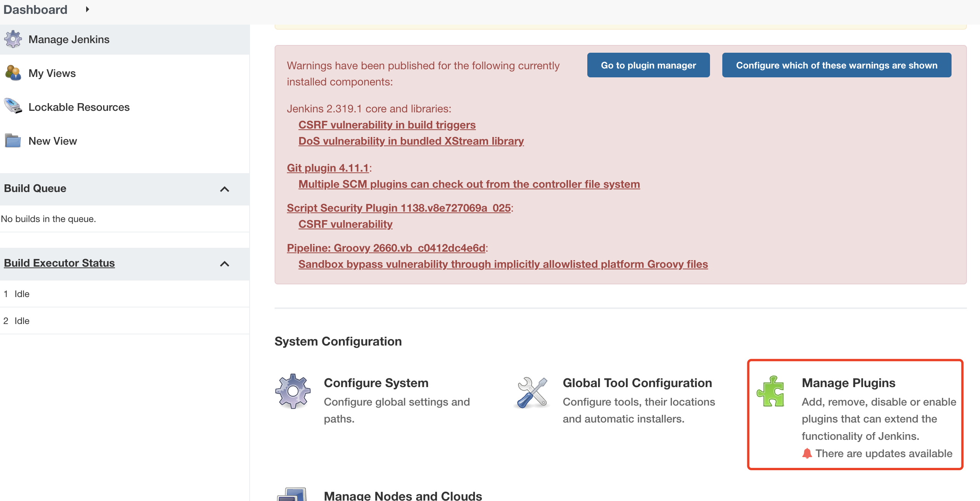980x501 pixels.
Task: Click Configure which of these warnings are shown
Action: pyautogui.click(x=837, y=65)
